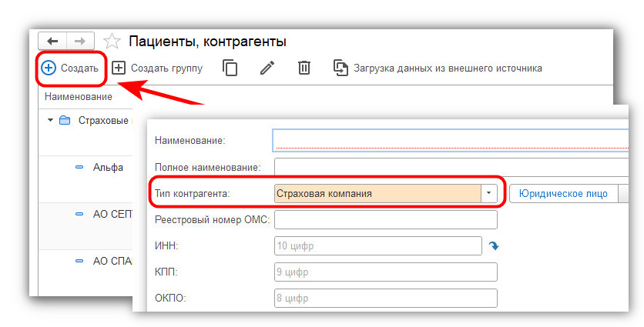Focus the Реестровый номер ОМС field
The width and height of the screenshot is (644, 327).
point(386,219)
